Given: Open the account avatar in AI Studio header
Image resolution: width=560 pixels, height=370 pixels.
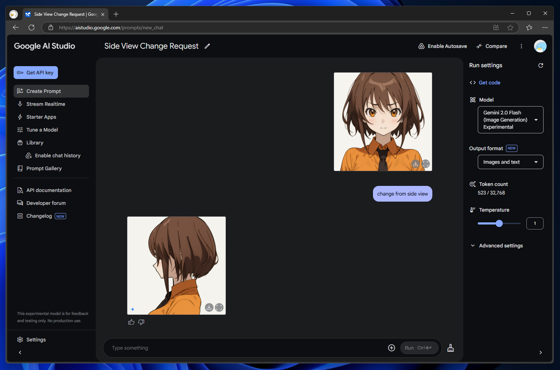Looking at the screenshot, I should [540, 46].
